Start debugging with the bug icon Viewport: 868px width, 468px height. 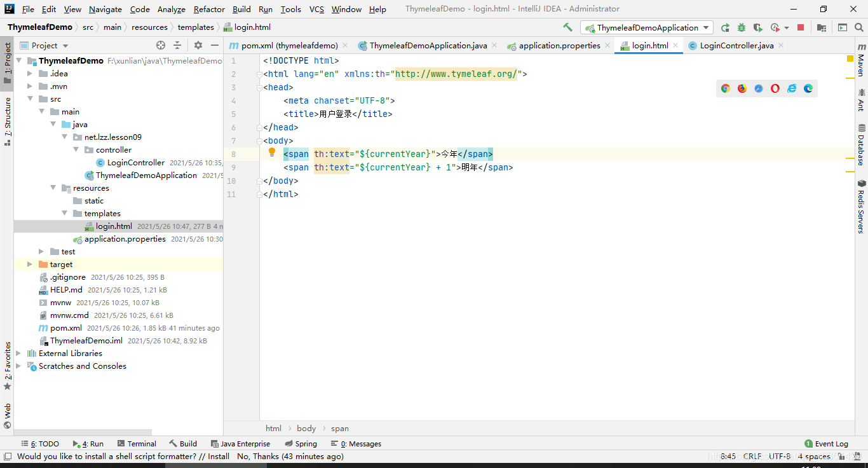(x=742, y=27)
